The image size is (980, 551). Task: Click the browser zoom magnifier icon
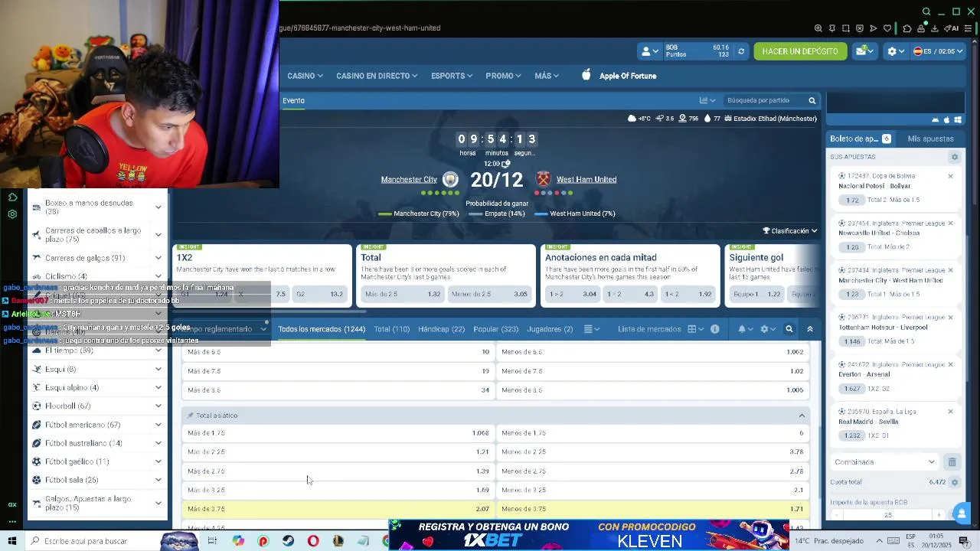pos(818,28)
